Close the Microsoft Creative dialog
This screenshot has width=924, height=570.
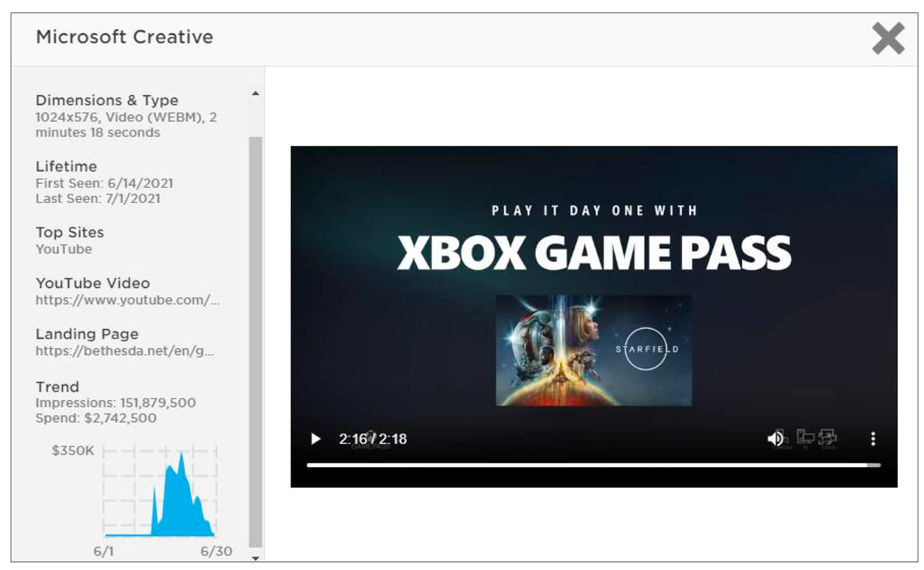tap(888, 38)
